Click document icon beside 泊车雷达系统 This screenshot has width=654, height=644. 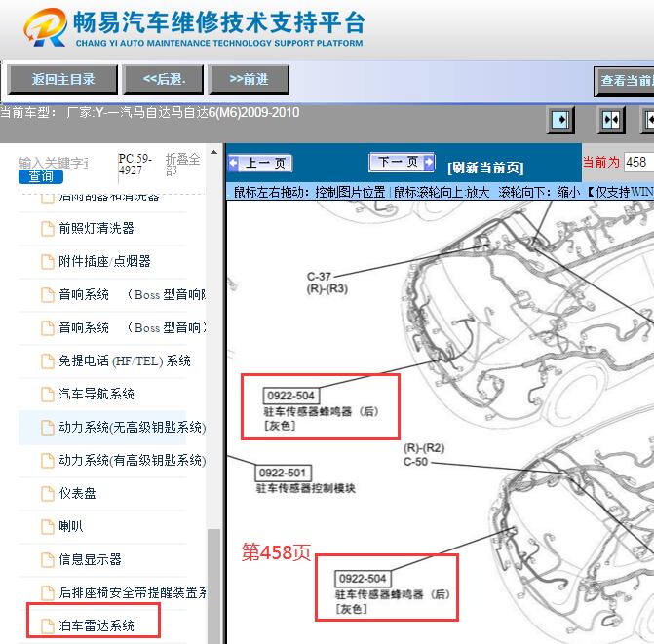tap(47, 626)
